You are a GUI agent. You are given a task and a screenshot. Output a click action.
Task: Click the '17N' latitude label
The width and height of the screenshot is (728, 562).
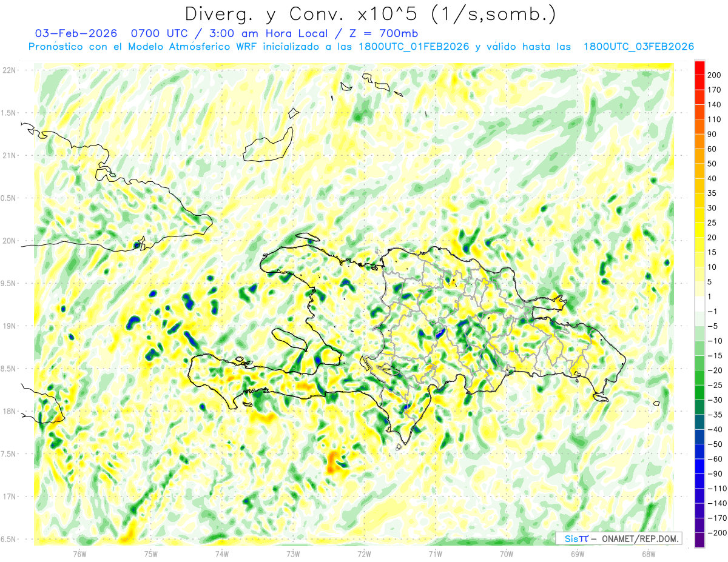click(8, 497)
